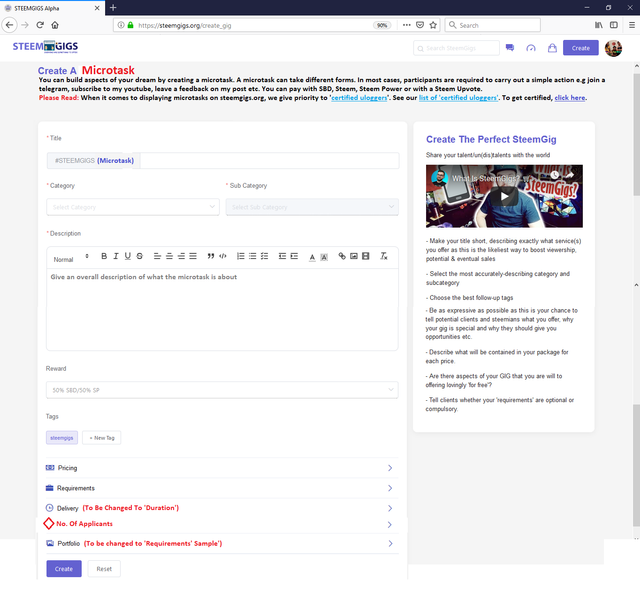Justify description text
The image size is (640, 610).
click(x=193, y=256)
